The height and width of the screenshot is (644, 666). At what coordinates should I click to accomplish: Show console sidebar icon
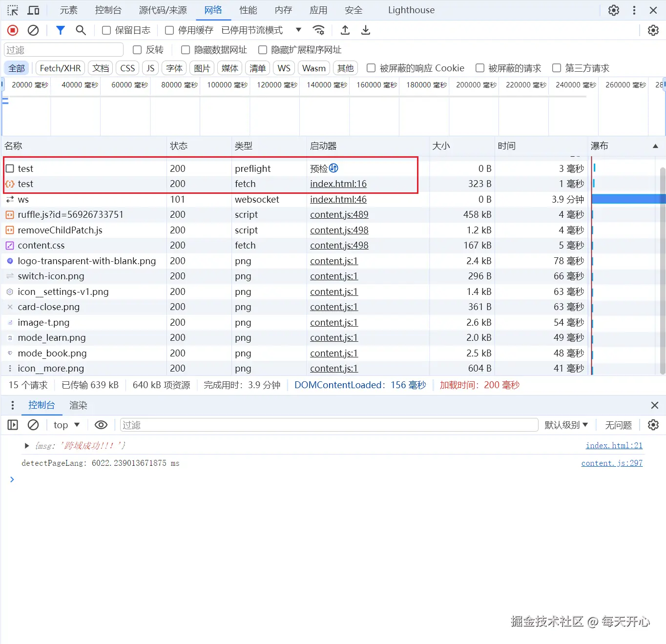click(x=13, y=425)
